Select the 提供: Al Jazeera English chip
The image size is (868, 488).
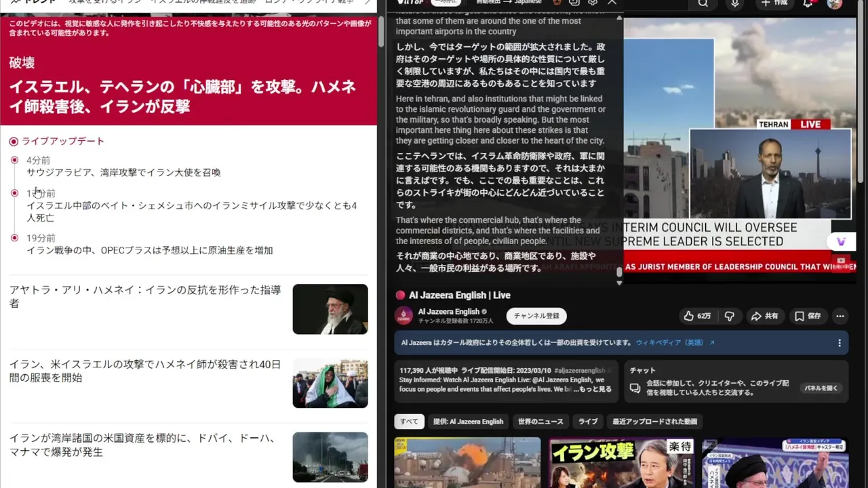tap(468, 422)
